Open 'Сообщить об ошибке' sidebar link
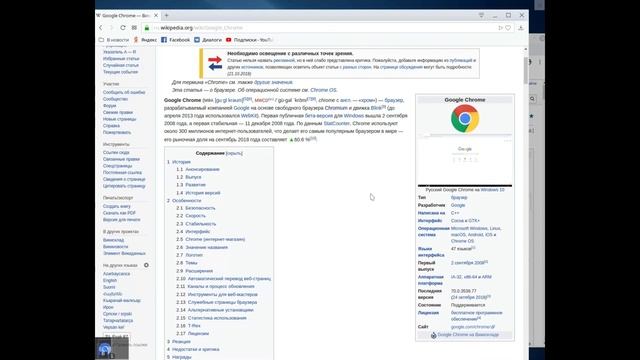640x360 pixels. point(124,93)
